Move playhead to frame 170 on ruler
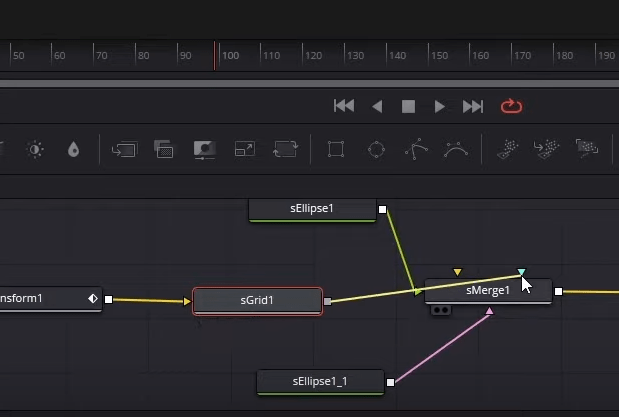 (522, 56)
